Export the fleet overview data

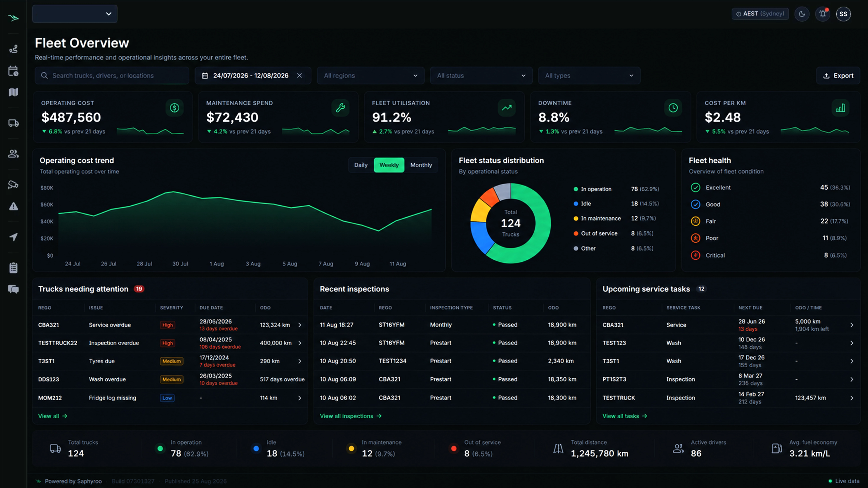pyautogui.click(x=838, y=75)
